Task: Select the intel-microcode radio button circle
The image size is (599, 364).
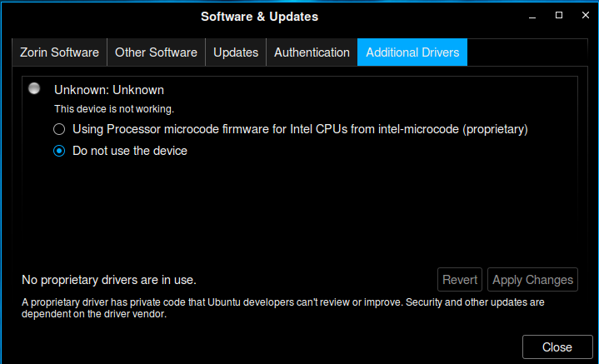Action: tap(59, 129)
